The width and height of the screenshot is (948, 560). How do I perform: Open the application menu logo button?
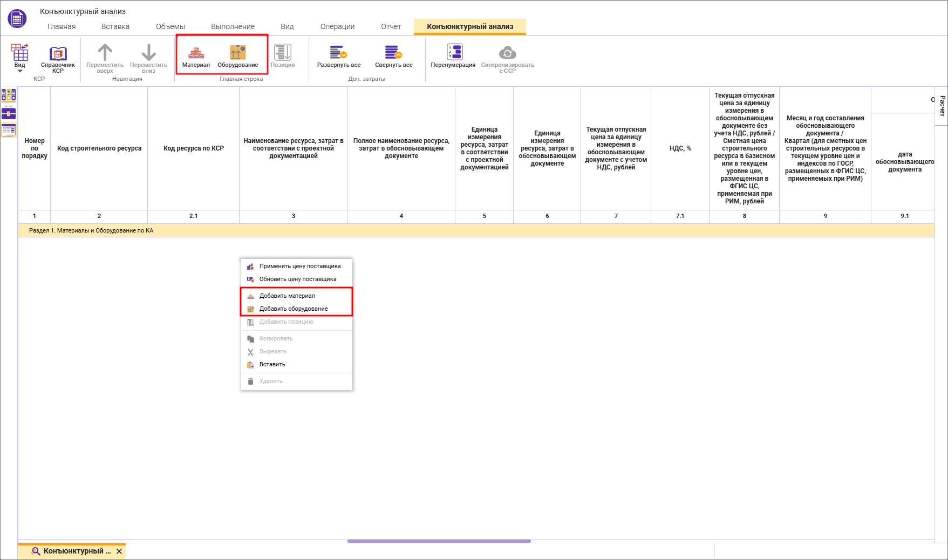click(x=17, y=18)
